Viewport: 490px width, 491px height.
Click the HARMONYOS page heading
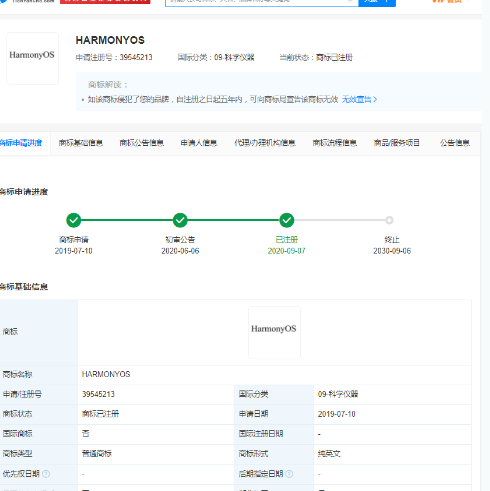click(110, 40)
